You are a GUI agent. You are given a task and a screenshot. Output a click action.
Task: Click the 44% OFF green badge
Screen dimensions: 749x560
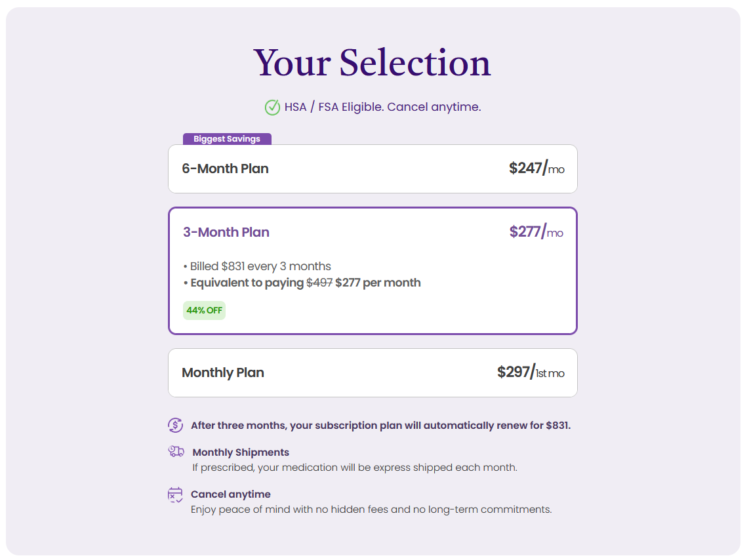click(204, 310)
